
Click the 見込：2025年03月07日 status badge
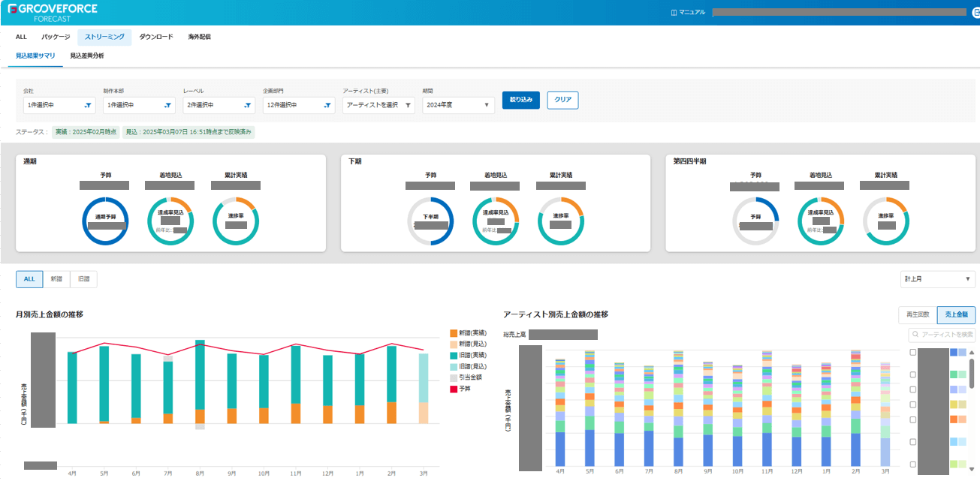pos(188,132)
